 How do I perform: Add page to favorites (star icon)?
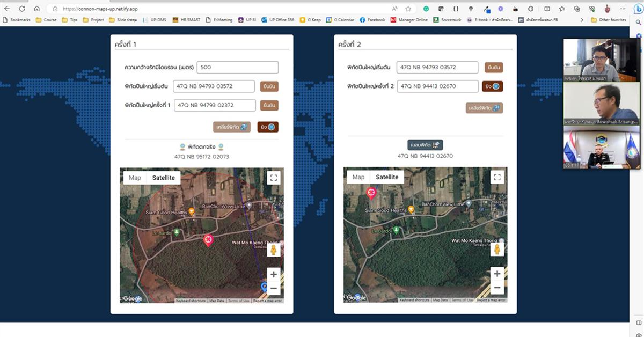(408, 9)
